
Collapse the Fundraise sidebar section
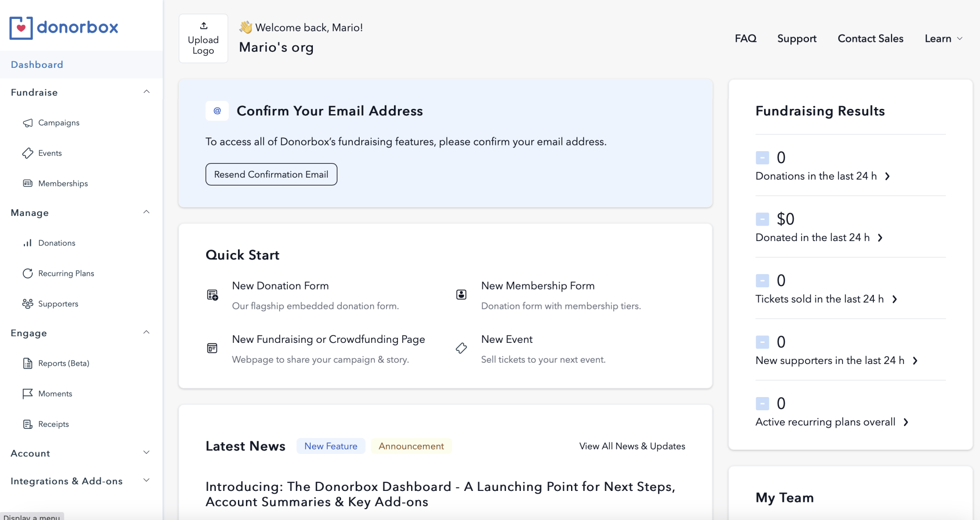[x=146, y=92]
